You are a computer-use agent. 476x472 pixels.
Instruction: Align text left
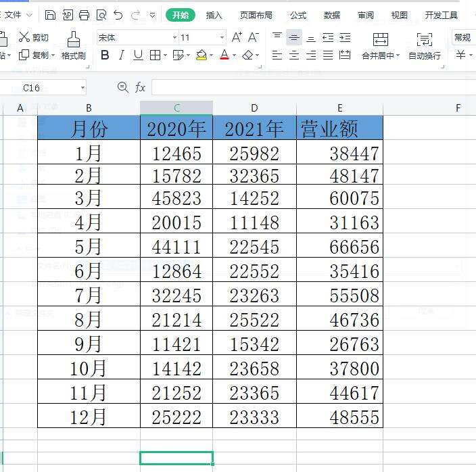277,55
